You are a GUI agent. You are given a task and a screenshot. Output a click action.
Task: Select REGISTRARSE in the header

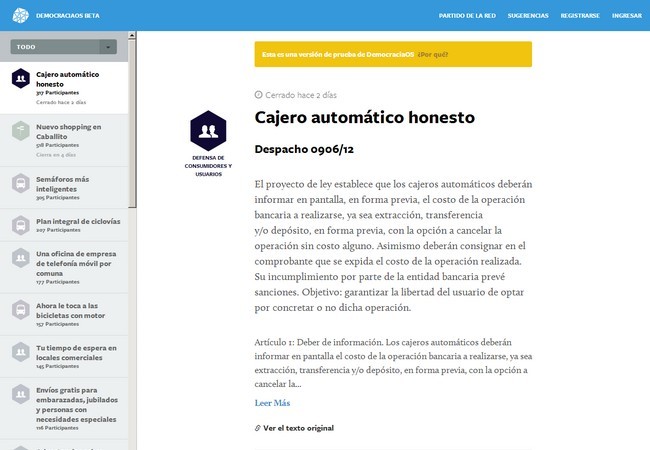pos(580,16)
